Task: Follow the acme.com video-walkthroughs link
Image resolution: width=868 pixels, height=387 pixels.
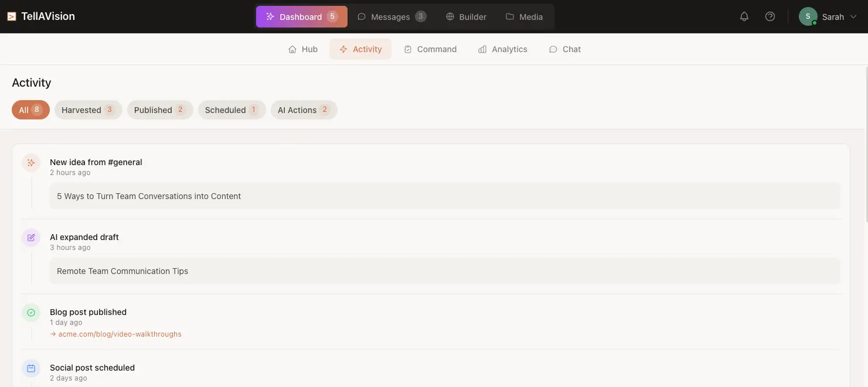Action: (x=120, y=334)
